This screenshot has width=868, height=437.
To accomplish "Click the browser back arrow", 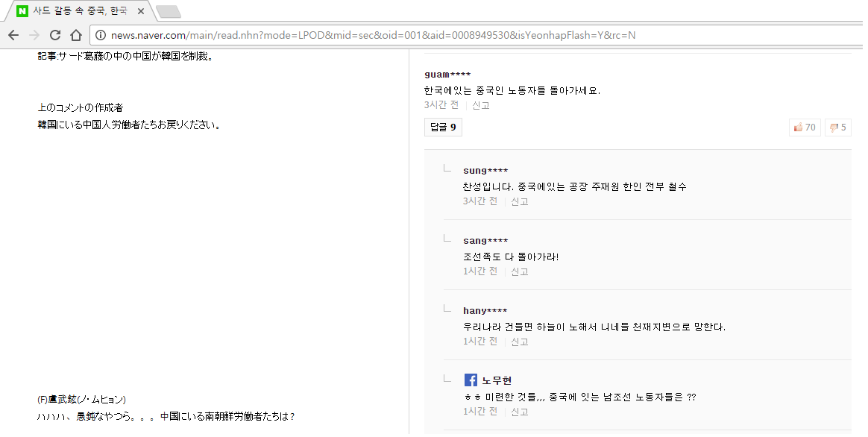I will point(13,35).
